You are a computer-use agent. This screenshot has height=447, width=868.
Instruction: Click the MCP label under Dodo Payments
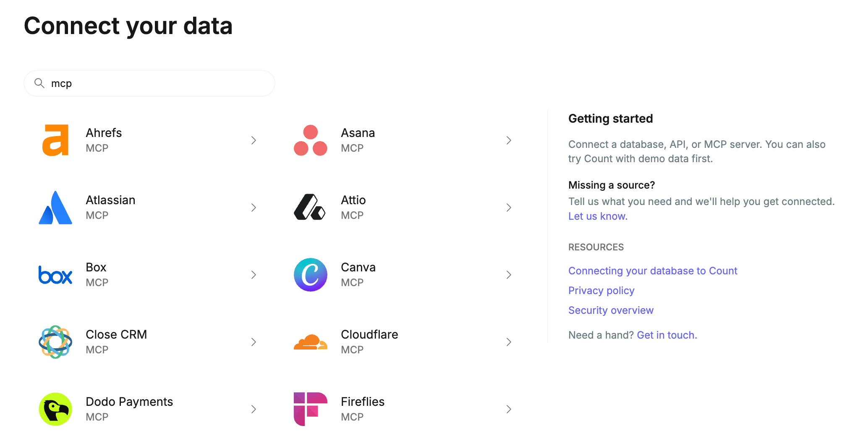(97, 417)
